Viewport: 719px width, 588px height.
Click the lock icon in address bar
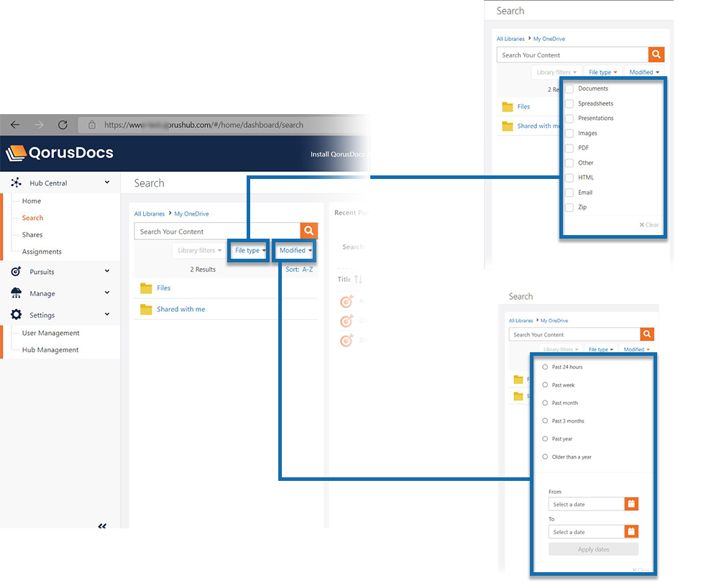tap(92, 124)
